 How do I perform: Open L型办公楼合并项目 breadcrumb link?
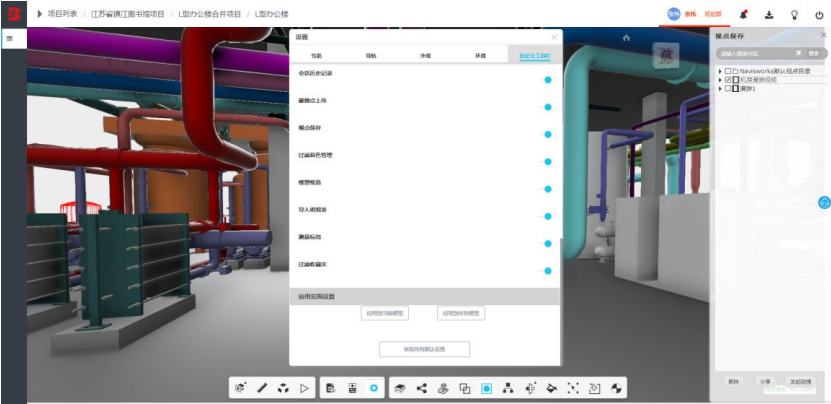click(209, 14)
